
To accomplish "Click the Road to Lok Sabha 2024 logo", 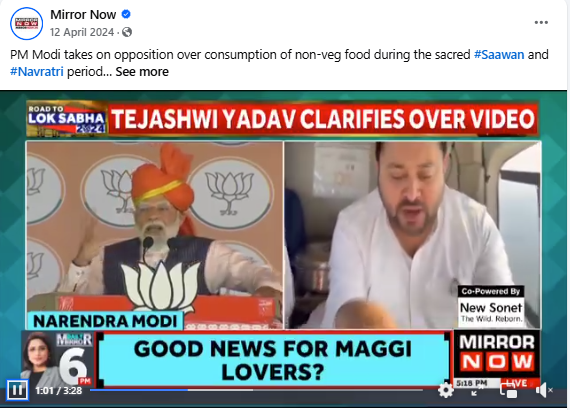I will [x=67, y=119].
